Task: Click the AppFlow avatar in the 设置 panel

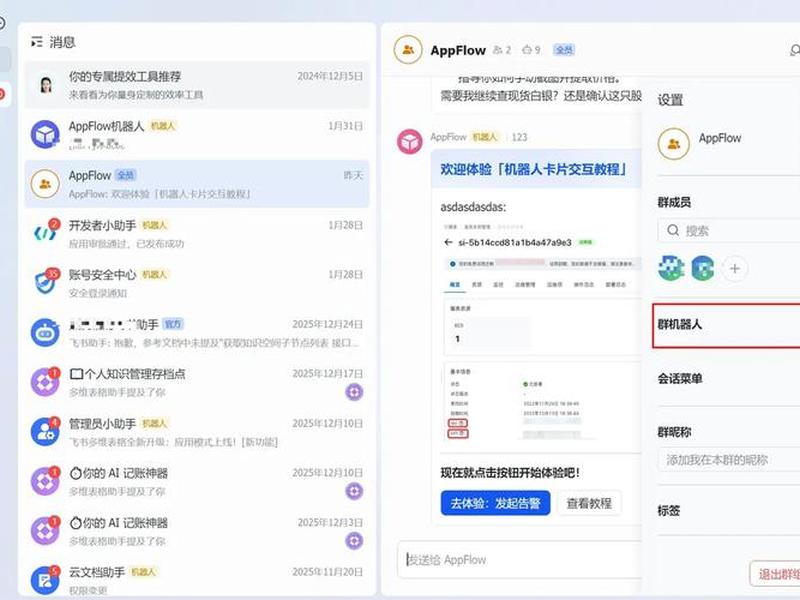Action: click(673, 144)
